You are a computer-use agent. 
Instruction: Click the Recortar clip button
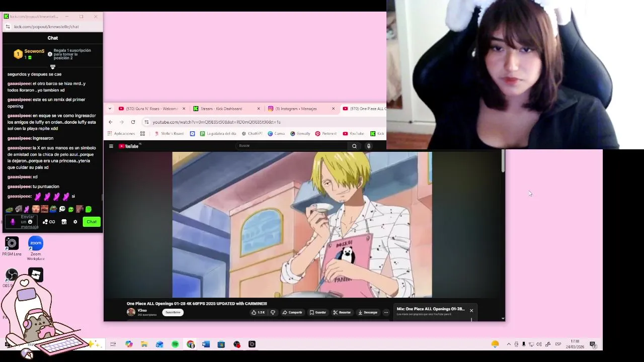click(342, 312)
